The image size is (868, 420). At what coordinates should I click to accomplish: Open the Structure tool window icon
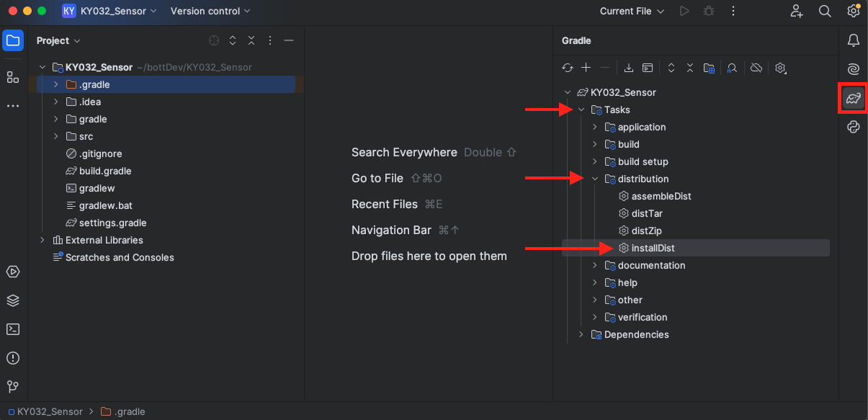(13, 77)
